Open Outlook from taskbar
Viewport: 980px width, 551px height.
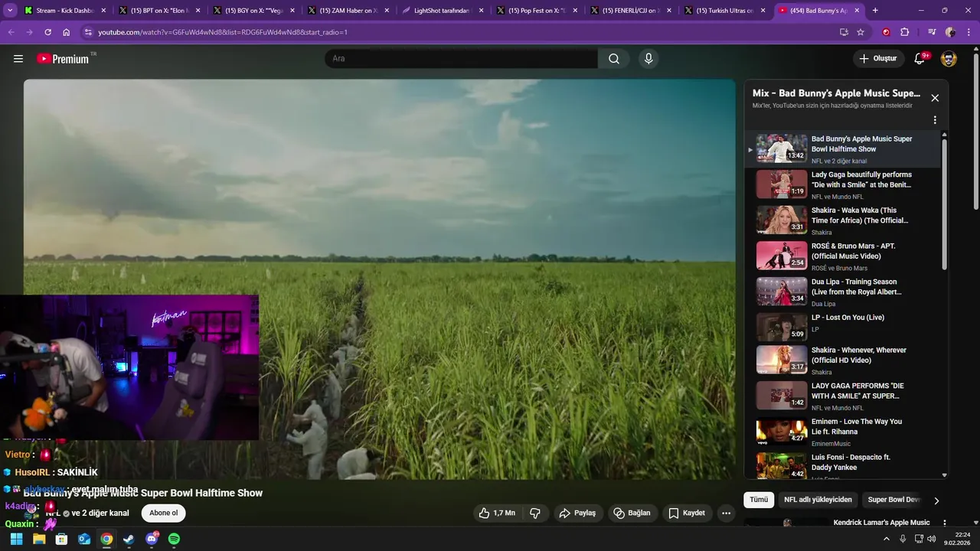84,539
